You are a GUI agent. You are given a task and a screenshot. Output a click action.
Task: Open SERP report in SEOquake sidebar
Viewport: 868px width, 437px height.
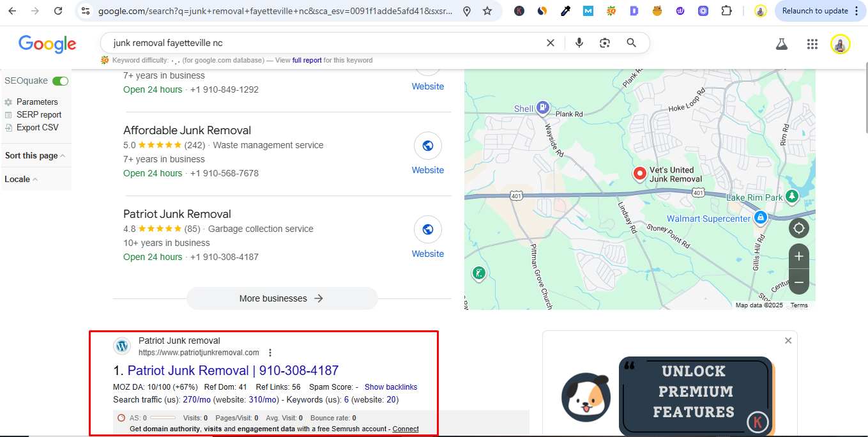[39, 115]
